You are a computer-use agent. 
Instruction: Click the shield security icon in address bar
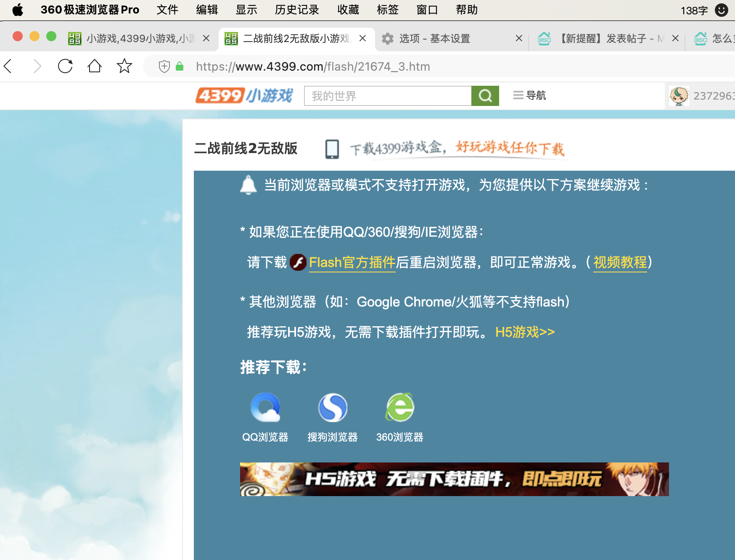coord(164,66)
